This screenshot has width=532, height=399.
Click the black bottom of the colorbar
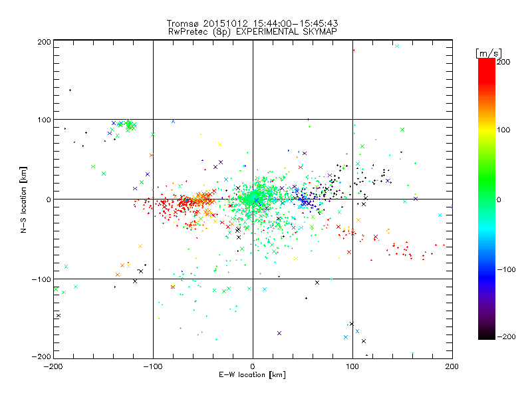(x=487, y=334)
